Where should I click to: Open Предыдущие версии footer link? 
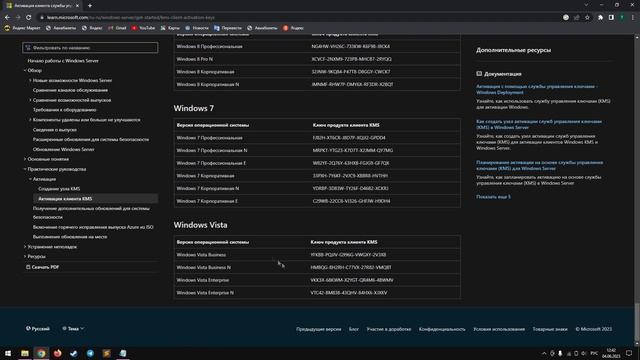click(318, 329)
